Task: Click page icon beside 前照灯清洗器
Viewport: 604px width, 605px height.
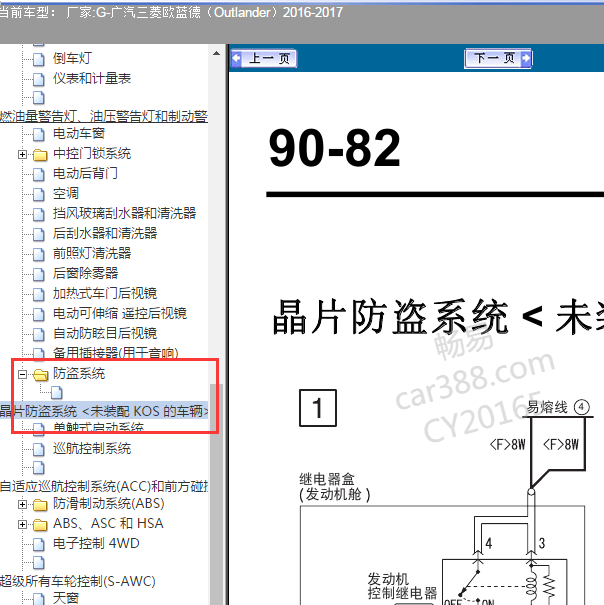Action: 39,254
